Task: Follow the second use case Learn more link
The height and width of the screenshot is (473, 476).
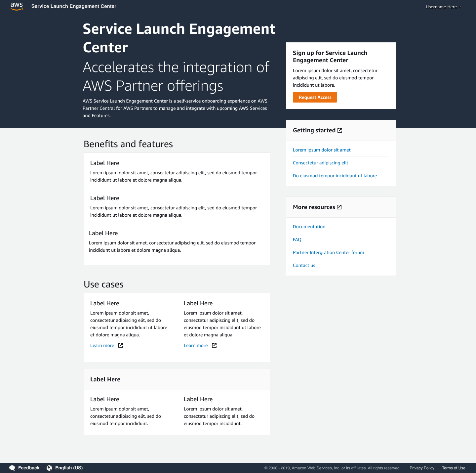Action: [x=196, y=345]
